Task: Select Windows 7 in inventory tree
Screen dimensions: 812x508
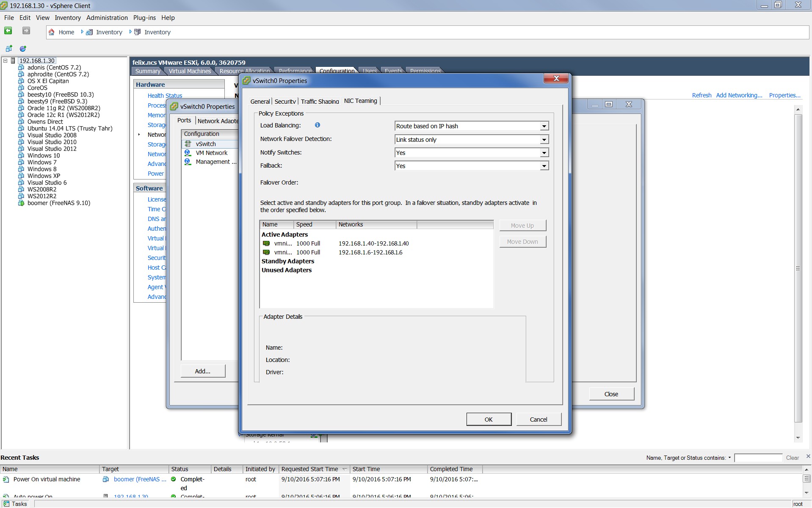Action: click(42, 162)
